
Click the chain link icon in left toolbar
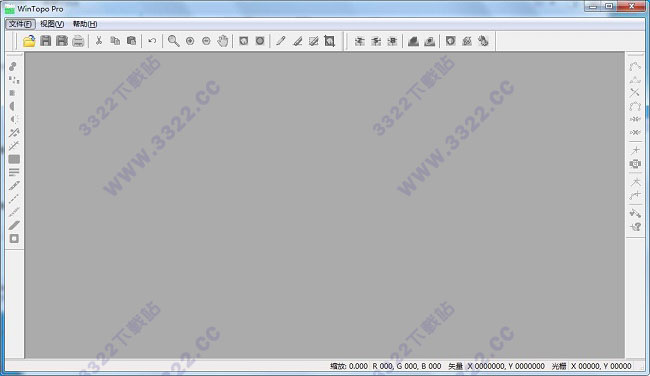pyautogui.click(x=13, y=66)
